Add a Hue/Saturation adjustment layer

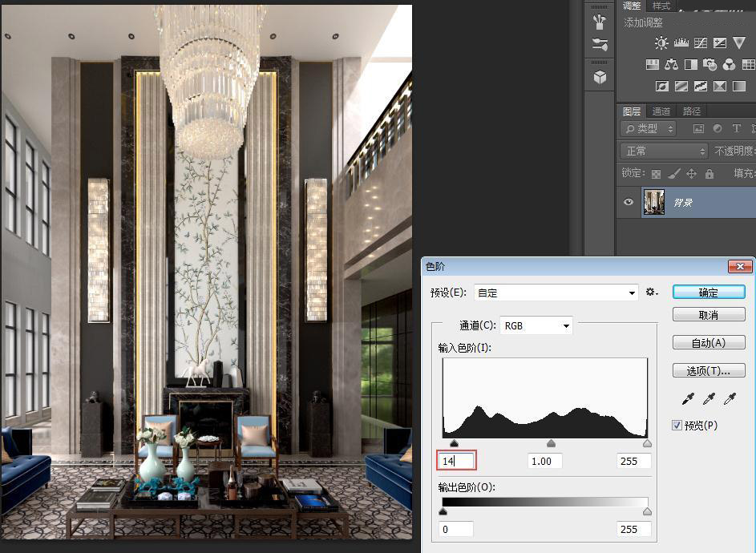tap(653, 65)
